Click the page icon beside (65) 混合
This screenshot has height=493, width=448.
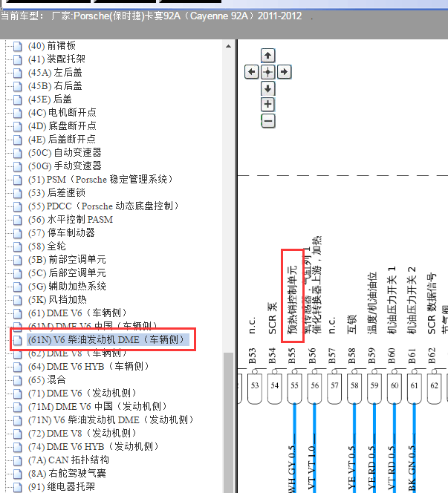click(x=18, y=380)
